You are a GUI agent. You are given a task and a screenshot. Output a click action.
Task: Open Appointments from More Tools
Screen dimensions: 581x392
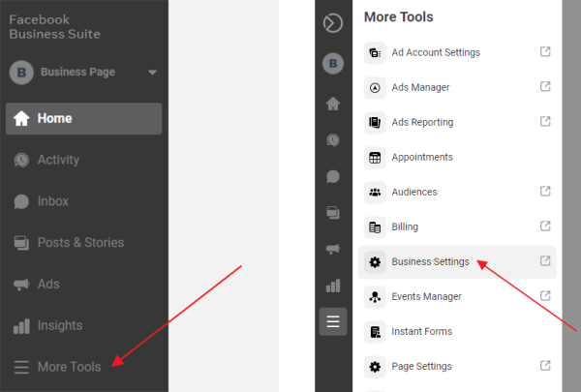pyautogui.click(x=457, y=157)
